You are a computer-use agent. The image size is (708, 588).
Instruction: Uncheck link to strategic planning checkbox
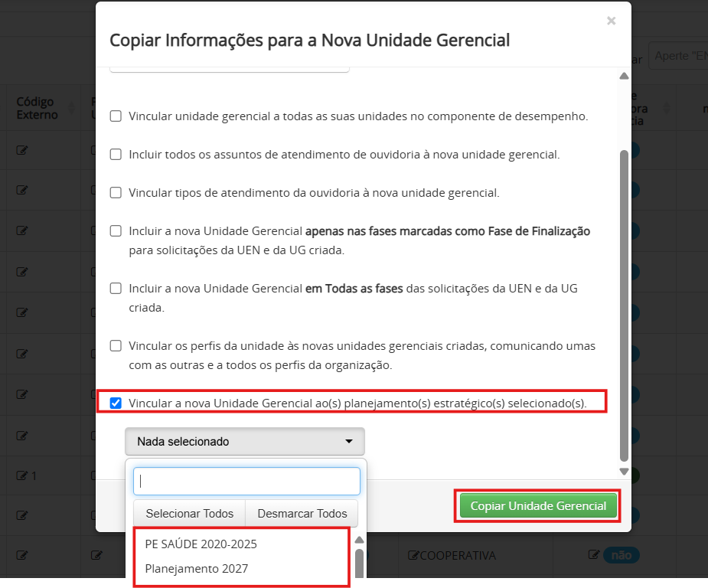116,403
